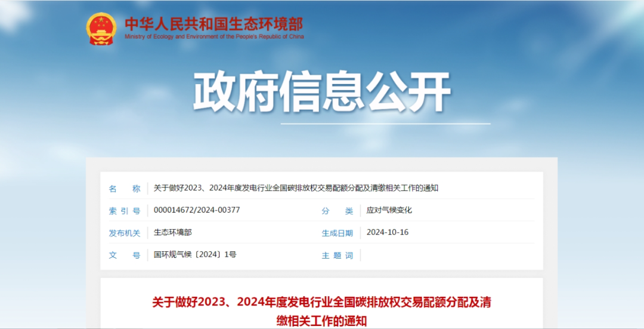Click the 分类 field label
Viewport: 644px width, 329px height.
(338, 211)
